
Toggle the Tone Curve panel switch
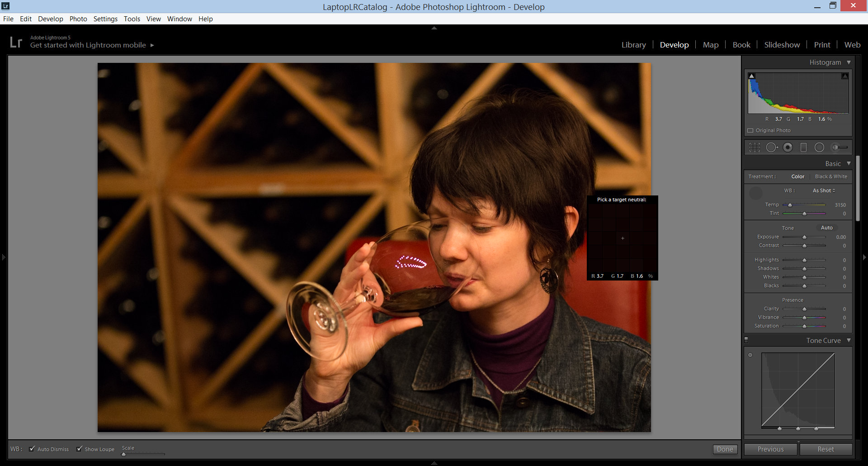pos(746,339)
